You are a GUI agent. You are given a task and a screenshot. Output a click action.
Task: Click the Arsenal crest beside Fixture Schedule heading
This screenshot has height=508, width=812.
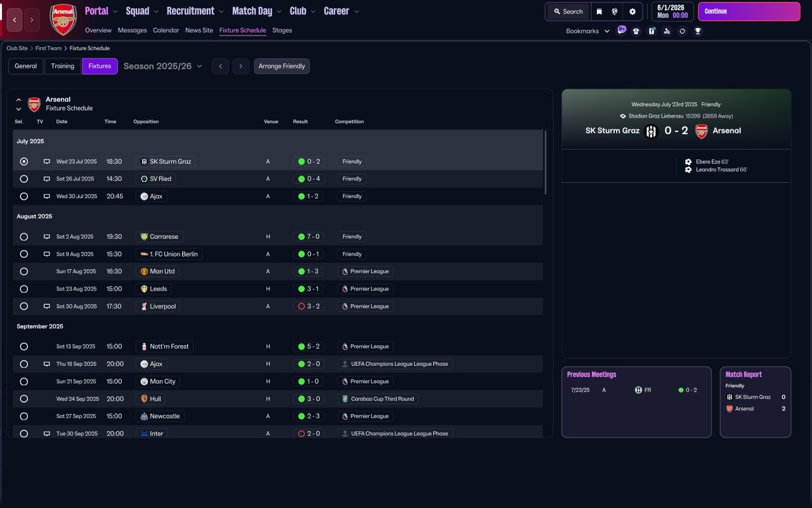coord(34,104)
